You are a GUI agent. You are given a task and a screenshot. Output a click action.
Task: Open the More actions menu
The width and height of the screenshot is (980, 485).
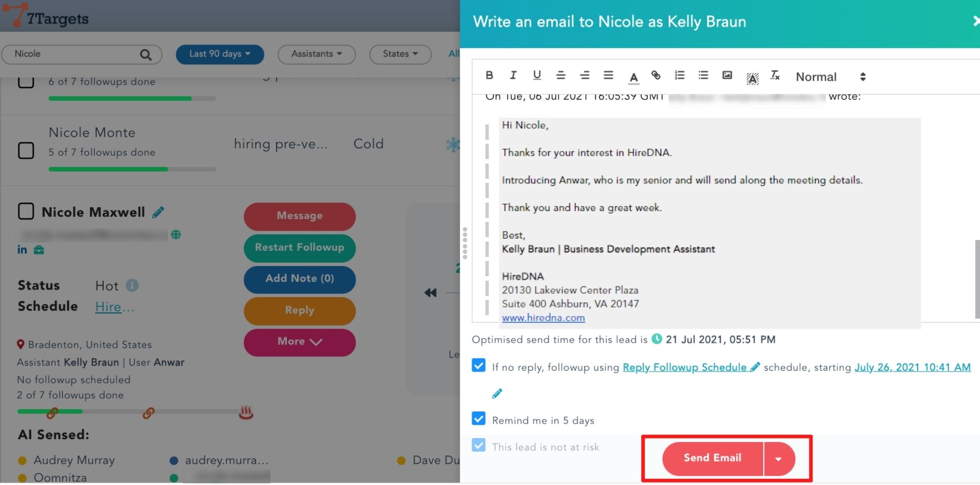[300, 342]
